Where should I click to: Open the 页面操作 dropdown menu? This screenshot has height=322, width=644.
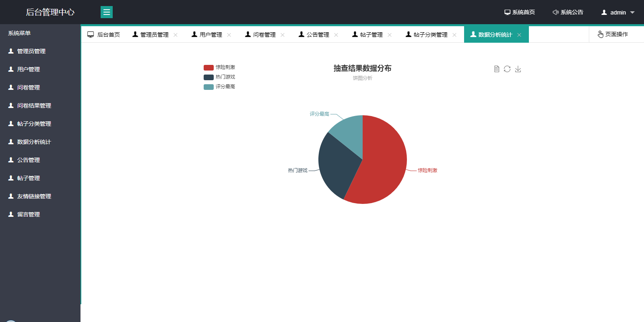(616, 34)
